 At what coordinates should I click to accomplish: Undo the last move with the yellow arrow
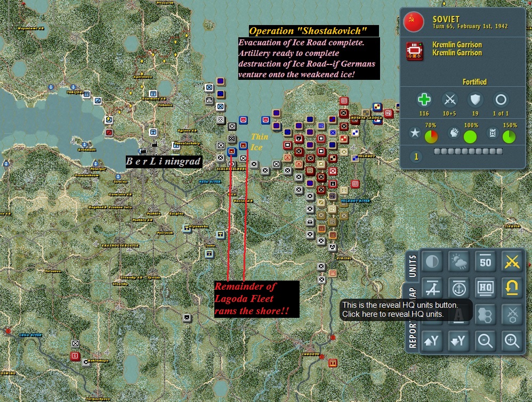point(512,289)
